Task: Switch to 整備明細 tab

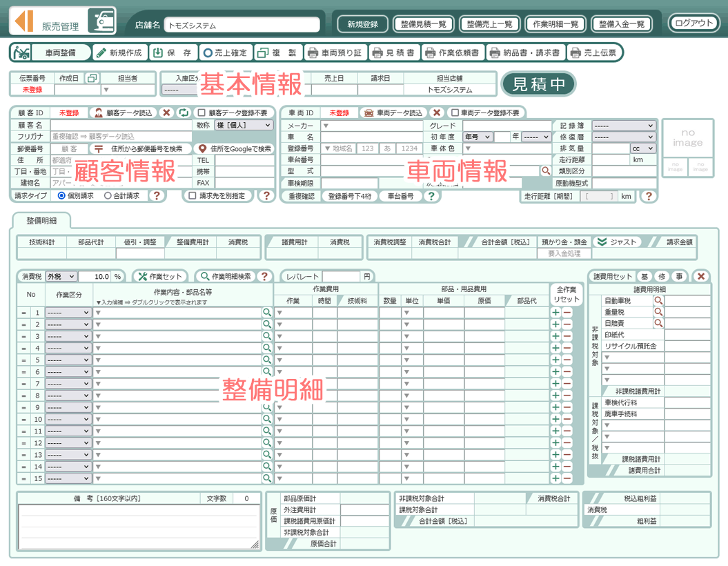Action: pyautogui.click(x=42, y=221)
